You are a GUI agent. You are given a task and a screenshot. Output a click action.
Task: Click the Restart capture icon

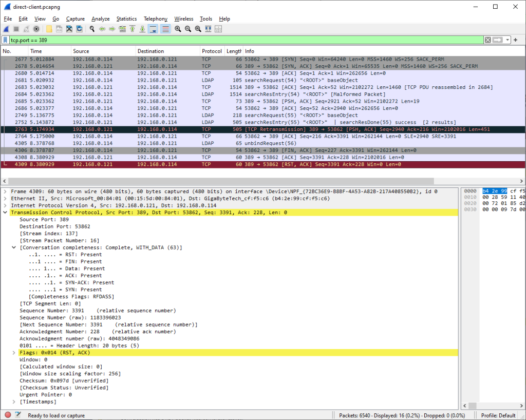26,29
